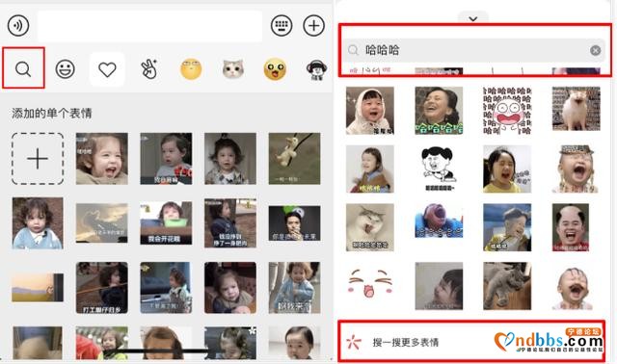Select the sunset landscape sticker

tap(38, 288)
